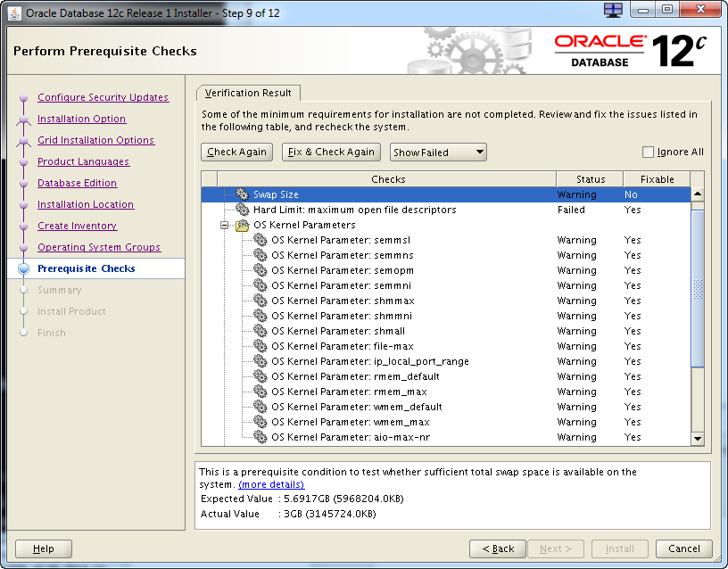Image resolution: width=728 pixels, height=569 pixels.
Task: Click the Status column header
Action: click(x=590, y=179)
